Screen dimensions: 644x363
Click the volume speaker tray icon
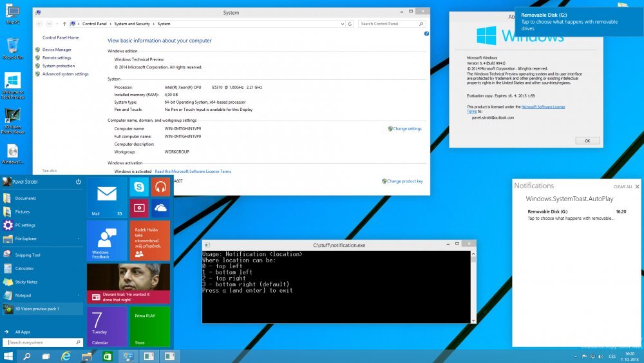pyautogui.click(x=600, y=357)
